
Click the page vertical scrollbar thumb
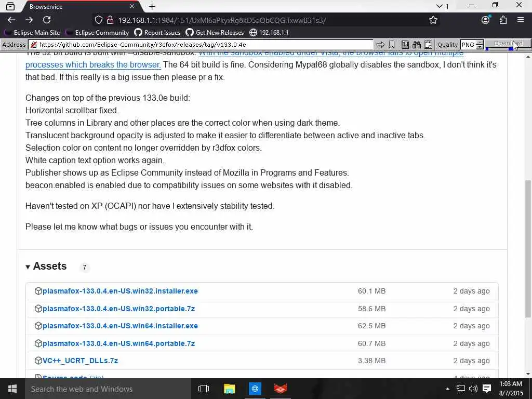point(528,249)
